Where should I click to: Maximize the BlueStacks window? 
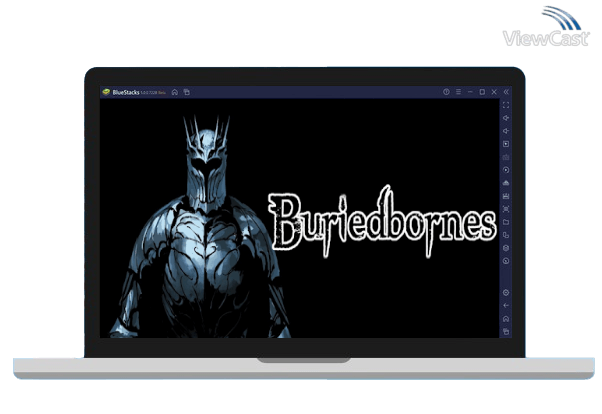(482, 92)
